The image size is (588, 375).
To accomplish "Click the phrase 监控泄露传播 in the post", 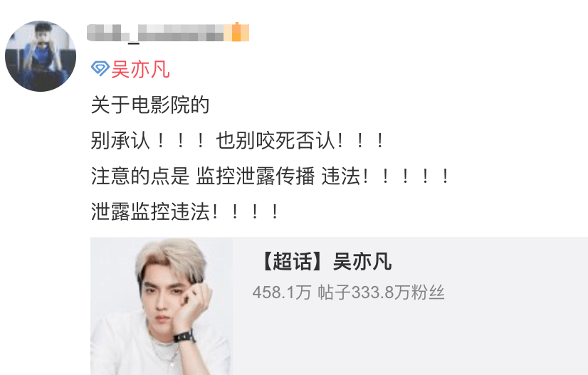I will (256, 176).
